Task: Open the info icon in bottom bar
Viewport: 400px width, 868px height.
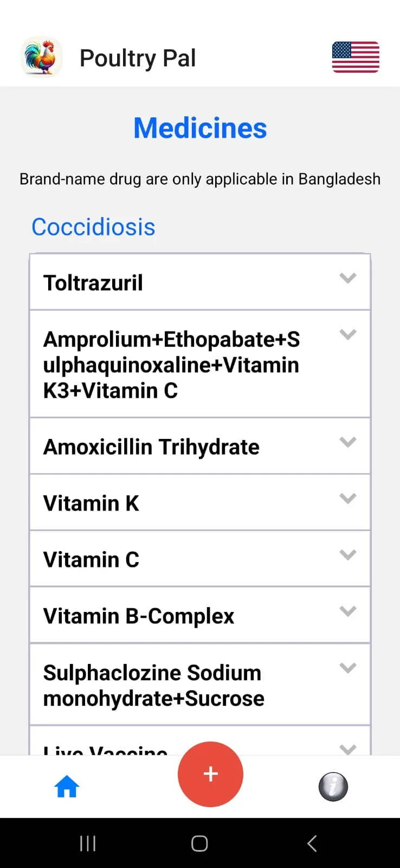Action: (333, 786)
